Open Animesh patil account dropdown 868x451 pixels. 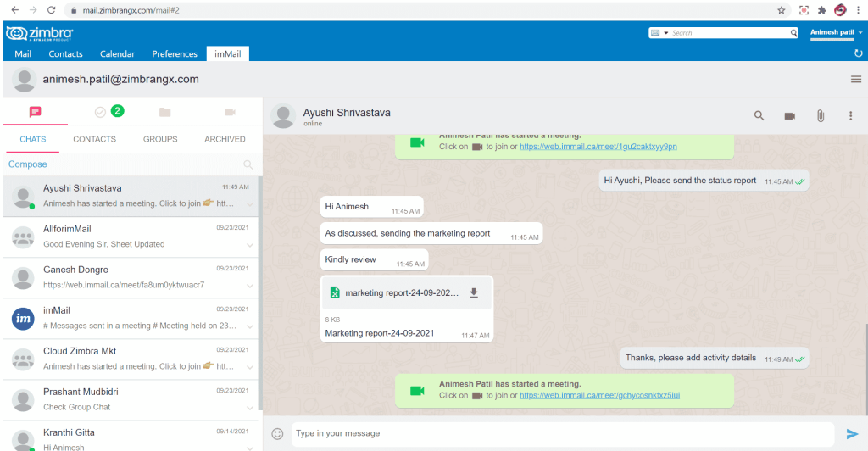(835, 32)
